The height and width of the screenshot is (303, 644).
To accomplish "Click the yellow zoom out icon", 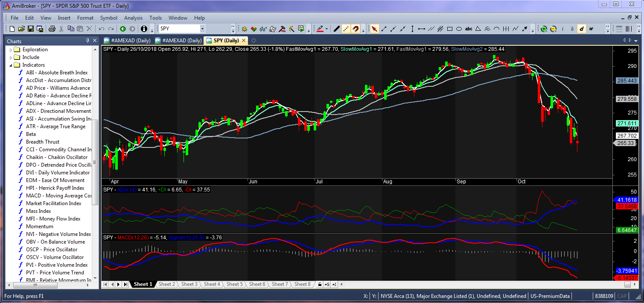I will [x=553, y=29].
